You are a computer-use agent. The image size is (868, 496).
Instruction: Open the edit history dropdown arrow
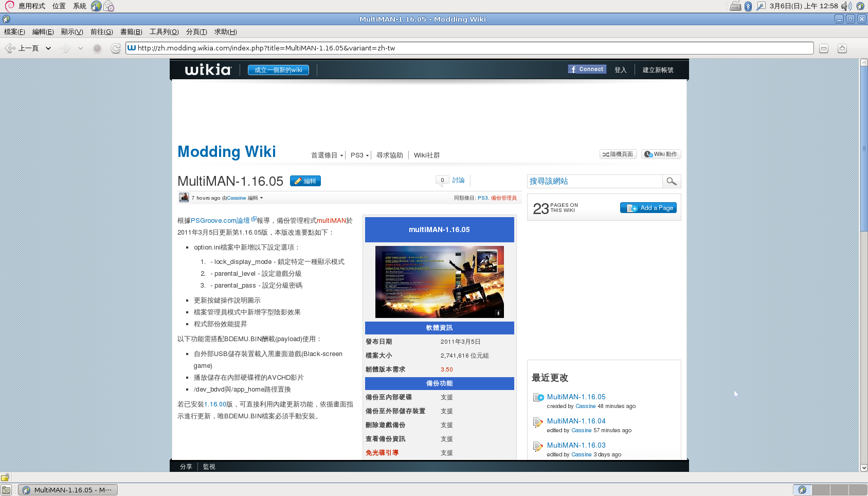click(261, 198)
